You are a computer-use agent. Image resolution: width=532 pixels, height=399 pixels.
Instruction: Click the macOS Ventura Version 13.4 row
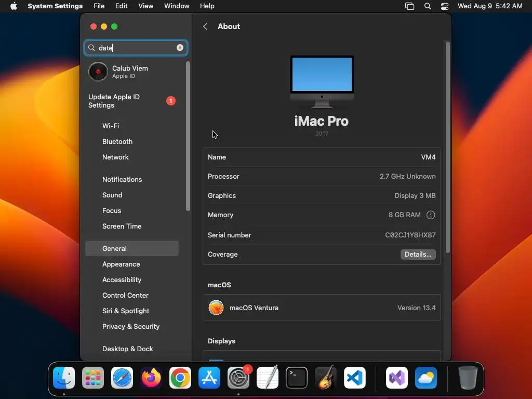pyautogui.click(x=322, y=308)
